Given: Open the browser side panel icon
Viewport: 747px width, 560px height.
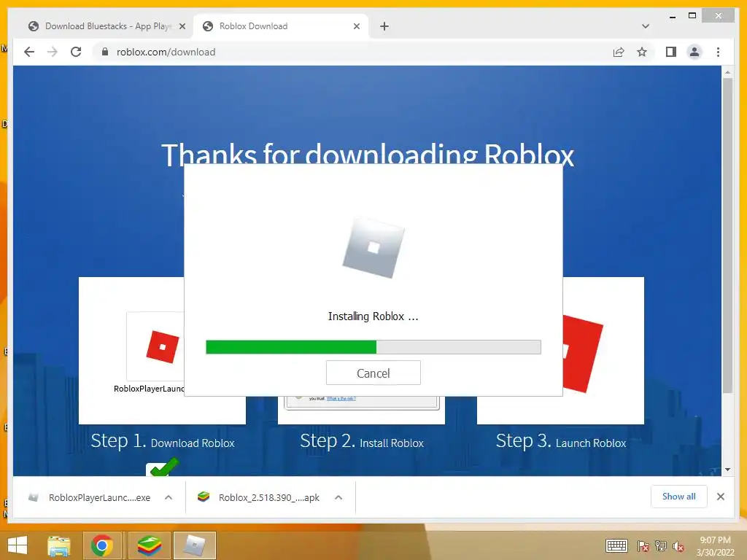Looking at the screenshot, I should click(x=671, y=52).
